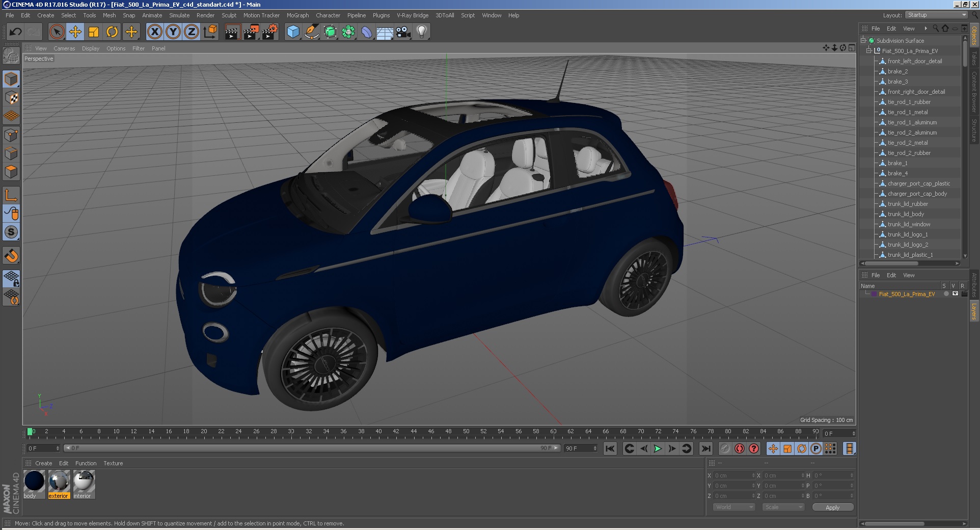Enable Model mode cube icon
The height and width of the screenshot is (530, 980).
click(x=11, y=79)
